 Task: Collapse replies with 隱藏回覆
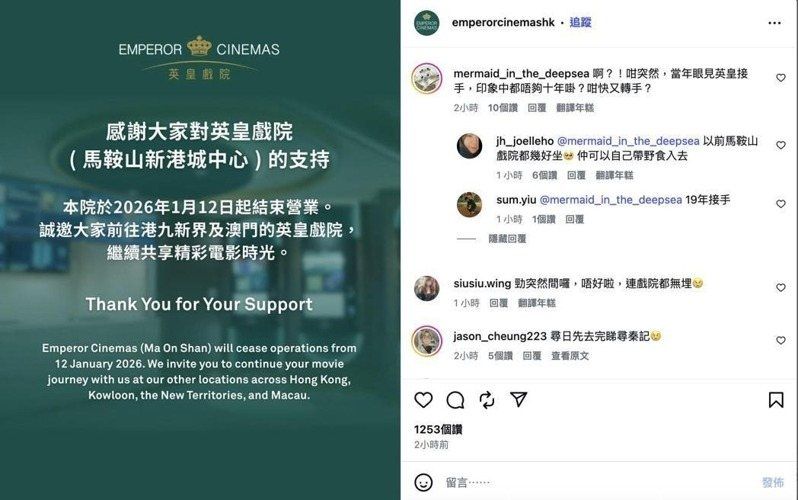coord(507,238)
